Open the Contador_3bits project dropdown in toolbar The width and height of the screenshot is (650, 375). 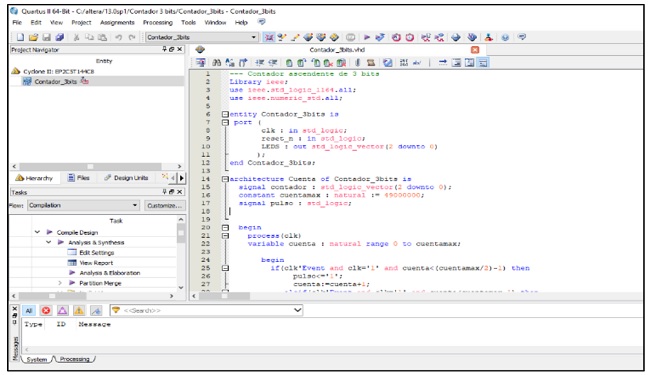pos(254,37)
